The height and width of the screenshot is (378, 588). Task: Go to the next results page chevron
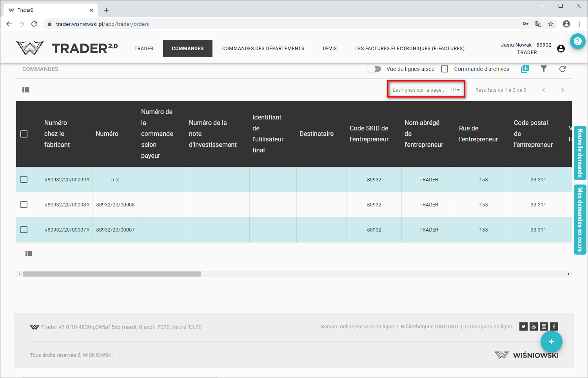pos(563,90)
